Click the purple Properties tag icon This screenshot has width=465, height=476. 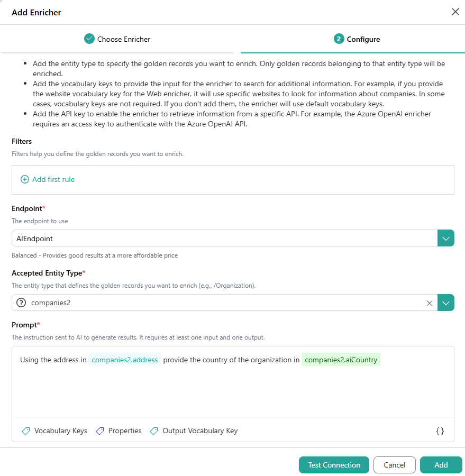[99, 431]
